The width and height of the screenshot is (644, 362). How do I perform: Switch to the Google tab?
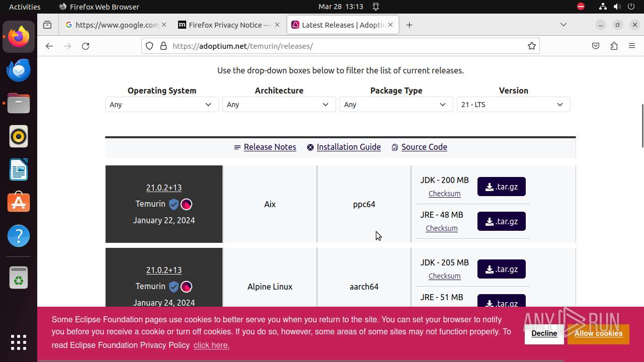point(116,25)
